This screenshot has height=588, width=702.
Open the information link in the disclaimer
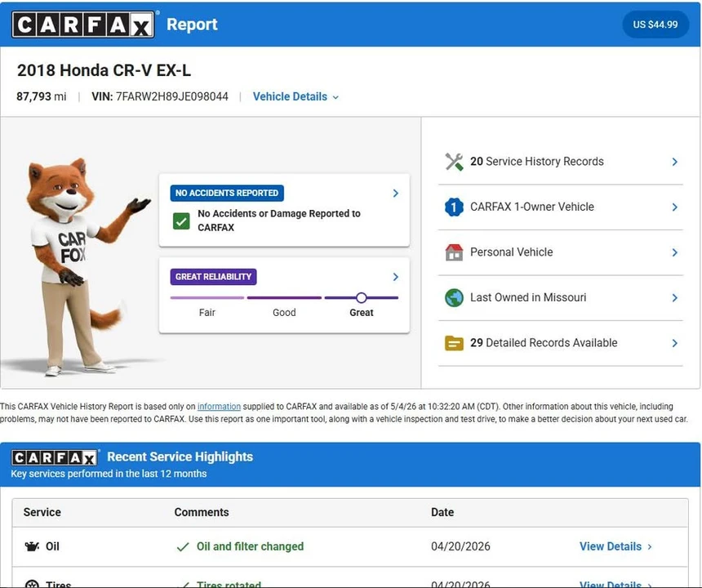219,407
